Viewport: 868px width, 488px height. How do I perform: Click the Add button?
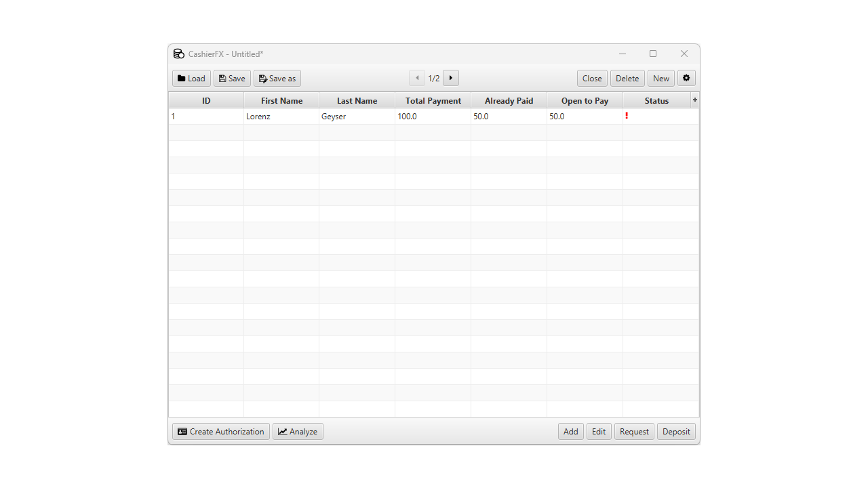pyautogui.click(x=571, y=431)
